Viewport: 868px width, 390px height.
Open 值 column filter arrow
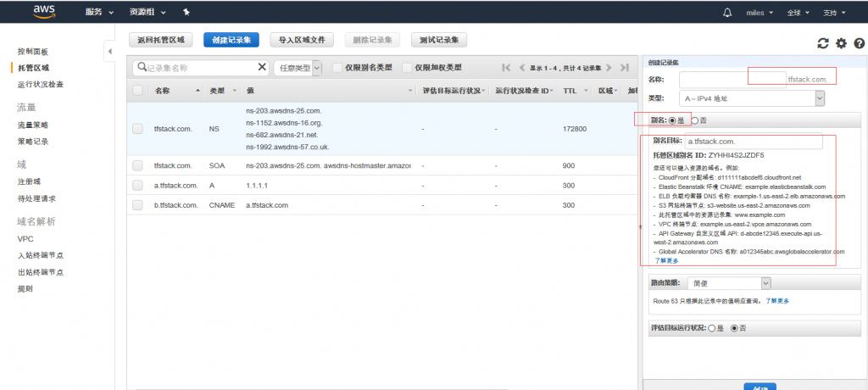click(410, 91)
